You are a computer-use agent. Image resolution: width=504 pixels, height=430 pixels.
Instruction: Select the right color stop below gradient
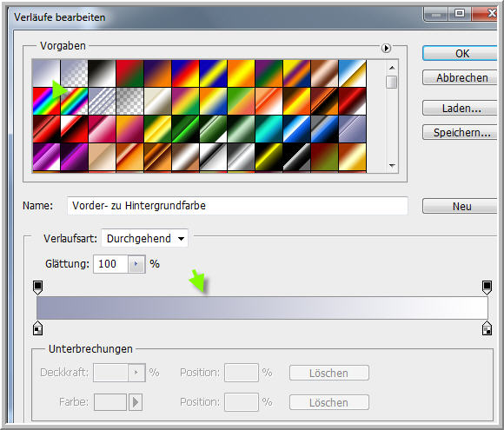(x=487, y=327)
